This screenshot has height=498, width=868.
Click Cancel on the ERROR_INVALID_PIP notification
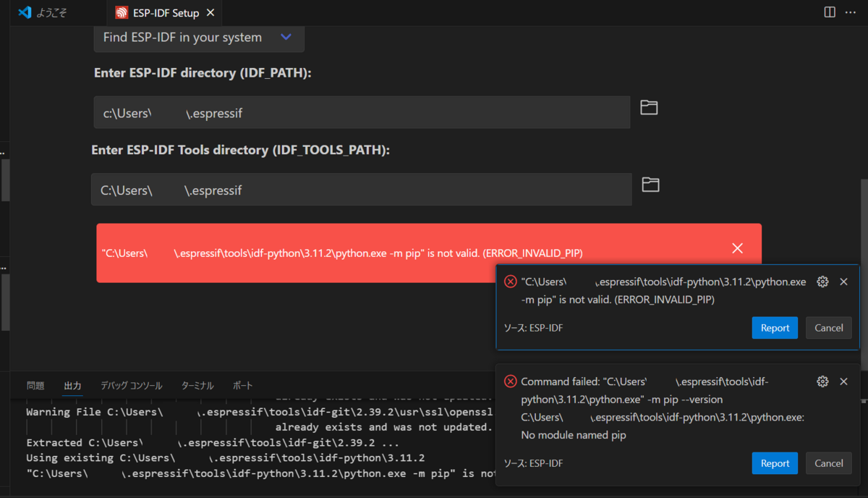[x=829, y=328]
